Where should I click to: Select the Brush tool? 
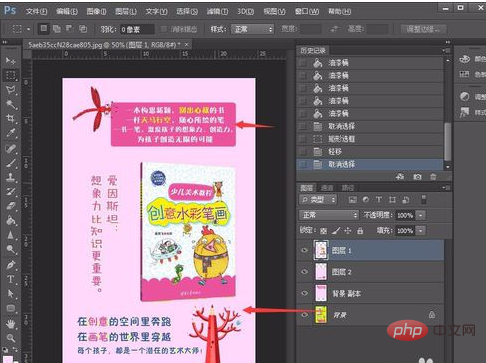(11, 163)
